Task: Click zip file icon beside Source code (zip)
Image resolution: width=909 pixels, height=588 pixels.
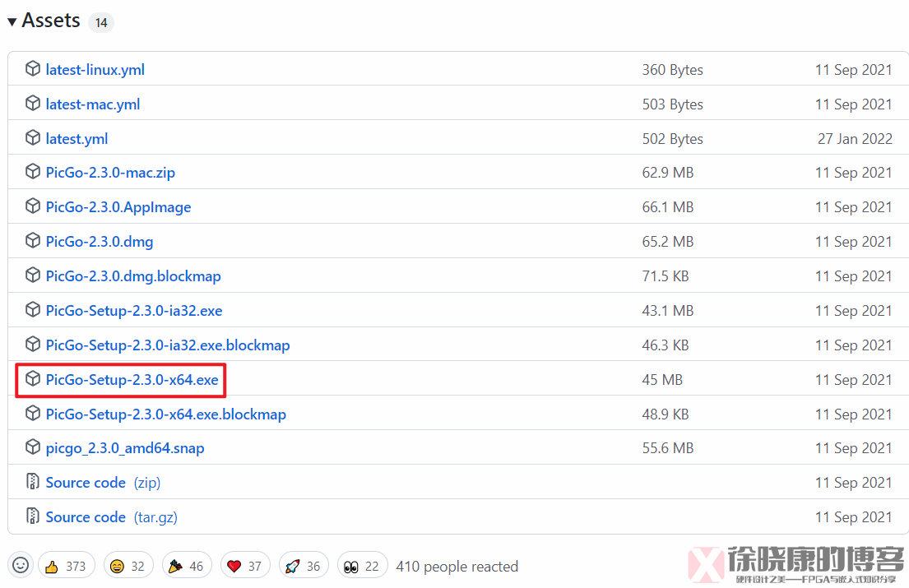Action: (x=32, y=481)
